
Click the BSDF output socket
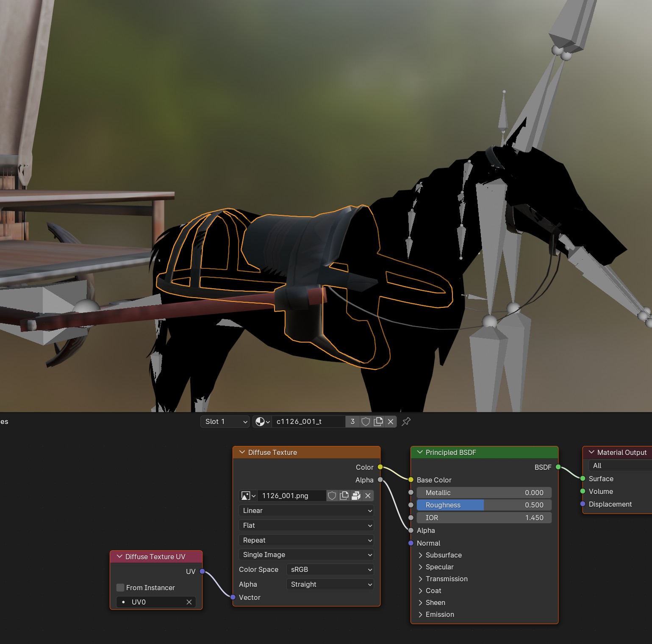coord(558,467)
